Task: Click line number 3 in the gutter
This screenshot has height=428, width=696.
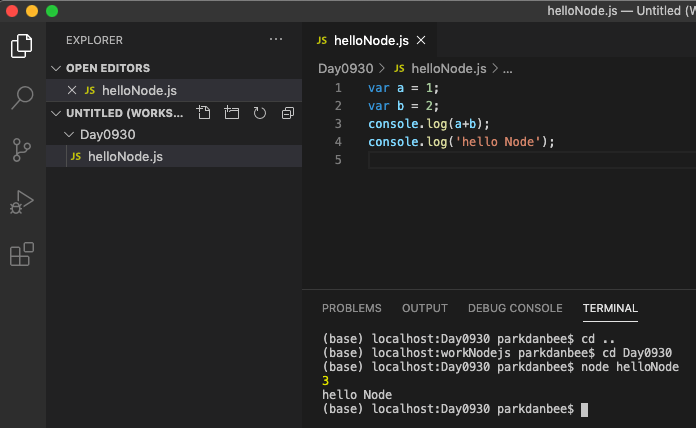Action: pyautogui.click(x=338, y=123)
